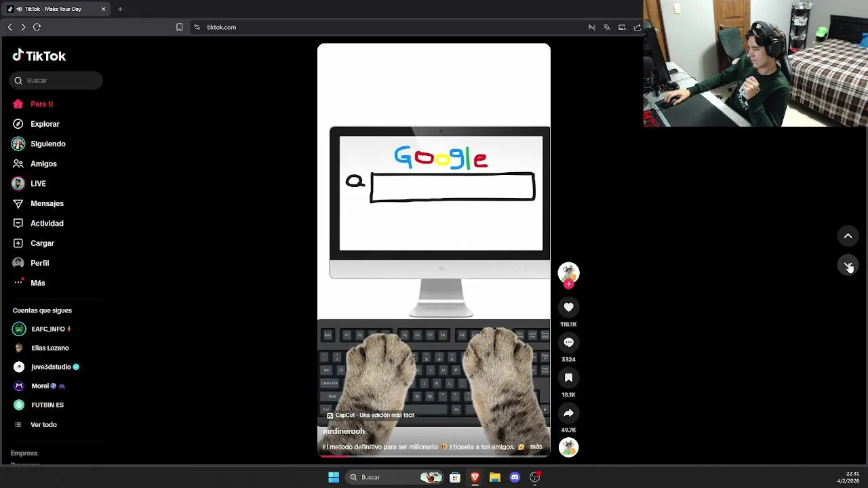Open Discord from the taskbar
868x488 pixels.
(515, 477)
